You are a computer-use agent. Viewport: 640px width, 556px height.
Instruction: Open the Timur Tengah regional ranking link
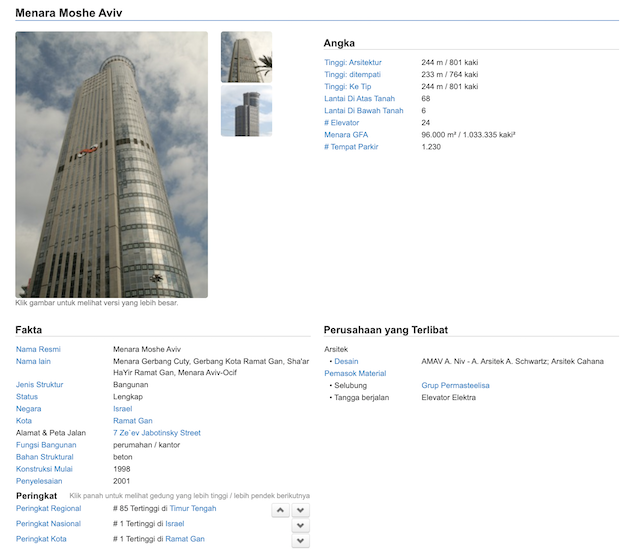tap(192, 508)
